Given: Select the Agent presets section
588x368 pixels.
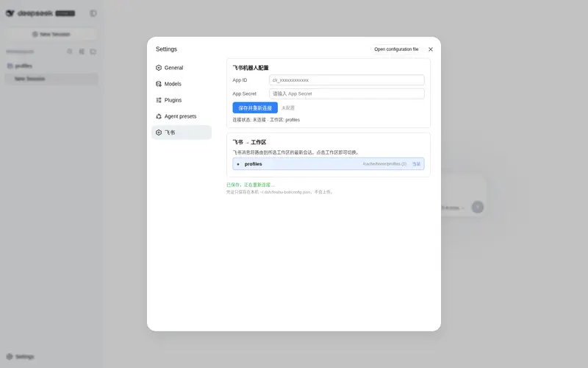Looking at the screenshot, I should pos(182,116).
